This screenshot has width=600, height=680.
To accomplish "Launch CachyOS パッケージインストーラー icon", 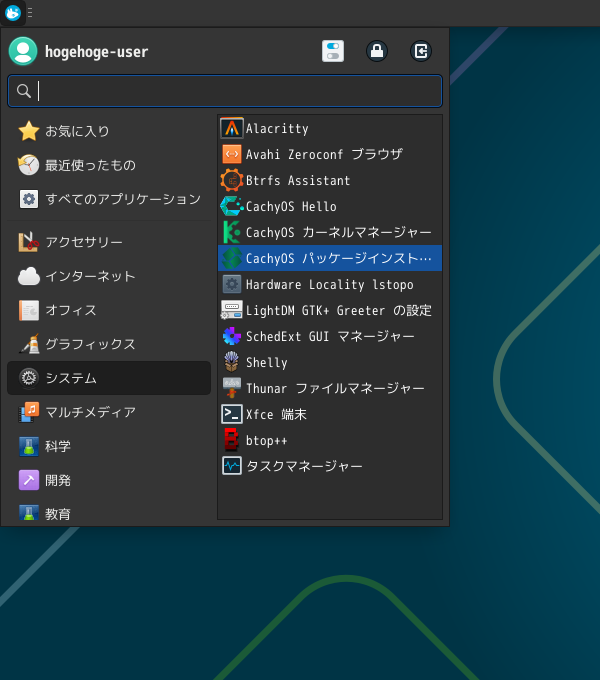I will (x=232, y=258).
